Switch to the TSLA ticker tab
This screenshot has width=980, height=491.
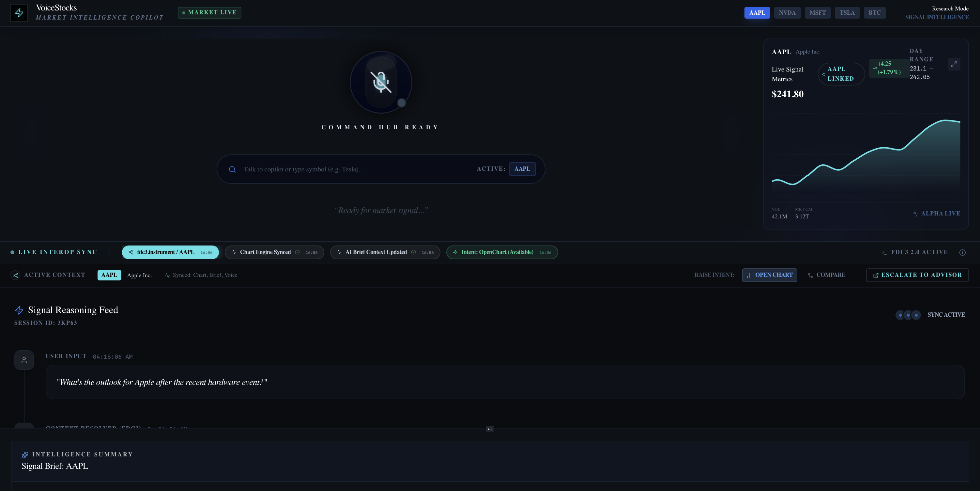pyautogui.click(x=847, y=12)
